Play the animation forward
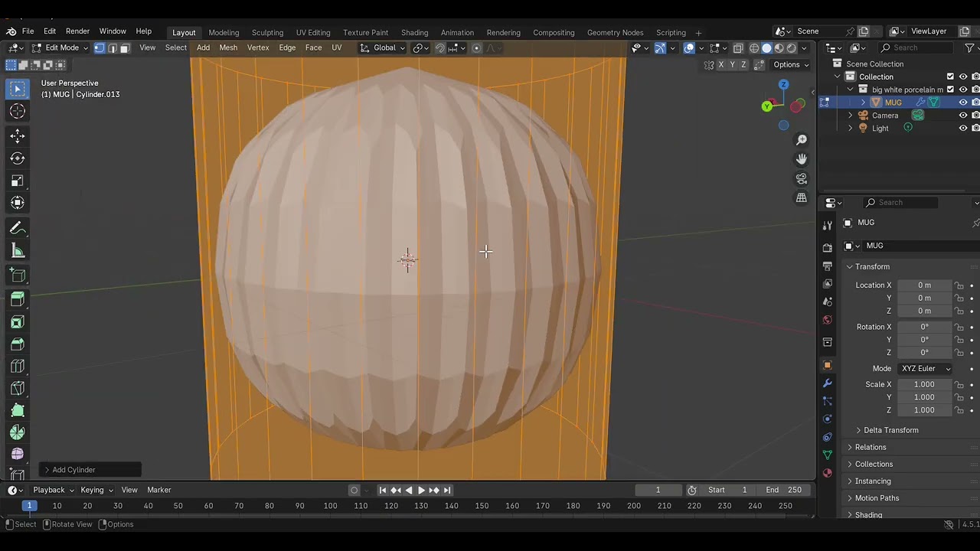This screenshot has height=551, width=980. click(x=421, y=490)
